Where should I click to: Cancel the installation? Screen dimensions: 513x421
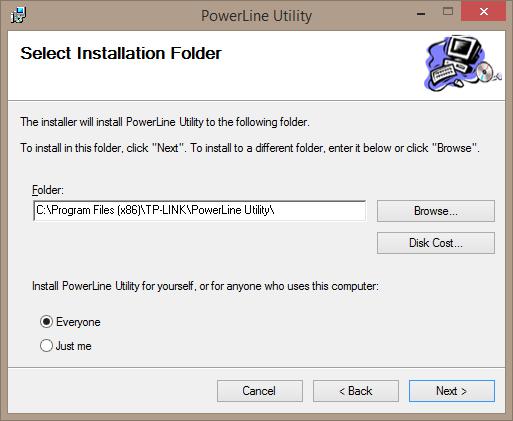(x=260, y=391)
